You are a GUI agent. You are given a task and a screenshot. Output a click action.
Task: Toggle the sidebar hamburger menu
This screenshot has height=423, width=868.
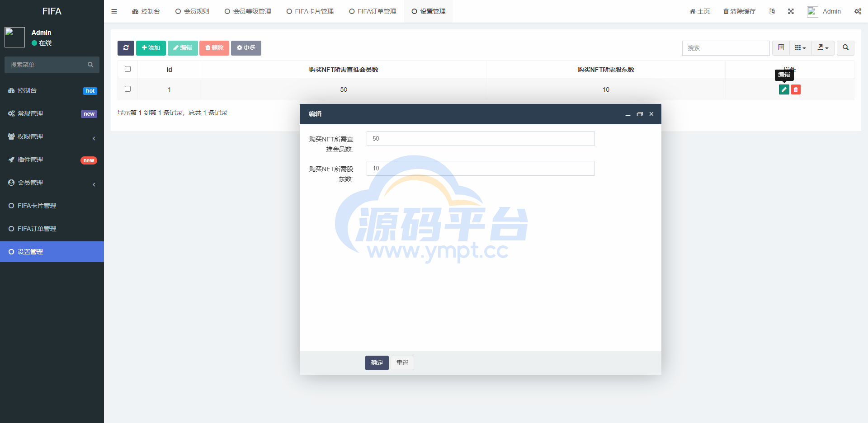pos(114,11)
